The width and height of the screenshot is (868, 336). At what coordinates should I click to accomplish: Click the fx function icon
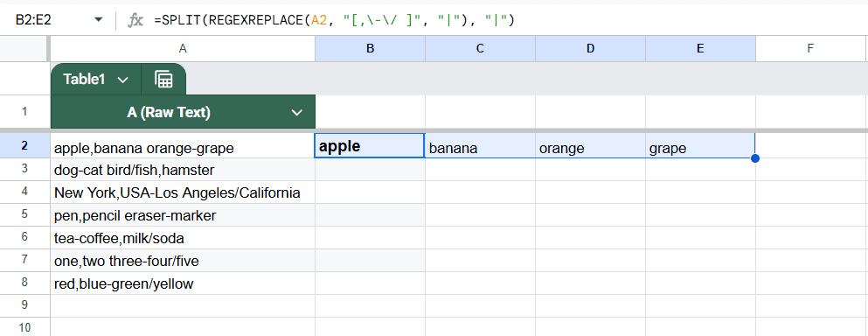135,20
